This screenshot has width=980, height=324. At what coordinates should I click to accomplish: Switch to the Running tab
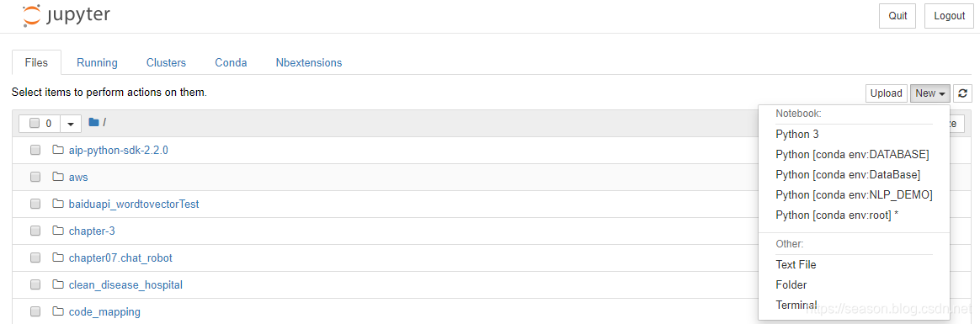pos(97,62)
